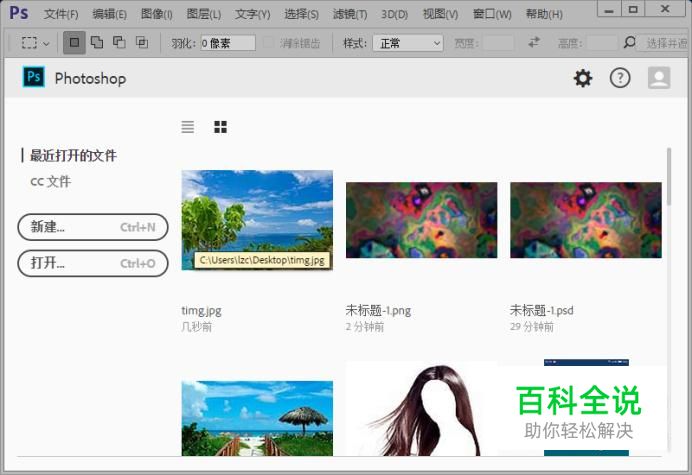Click the 打开... Ctrl+O button
The image size is (692, 475).
[93, 263]
